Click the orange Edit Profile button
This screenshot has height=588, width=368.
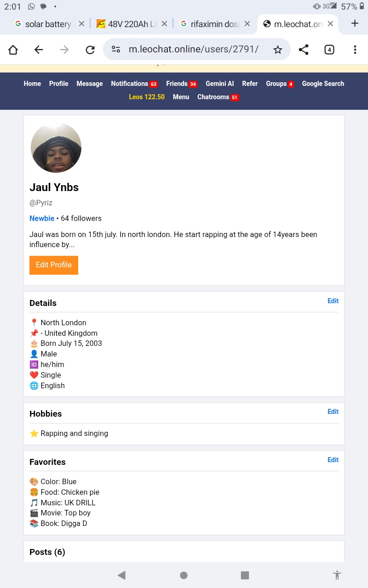[54, 265]
